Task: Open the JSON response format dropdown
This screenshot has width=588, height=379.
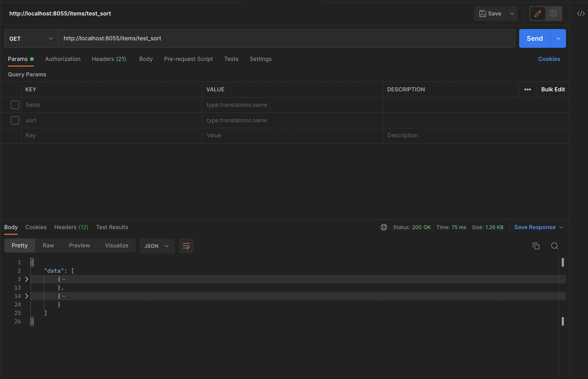Action: coord(157,246)
